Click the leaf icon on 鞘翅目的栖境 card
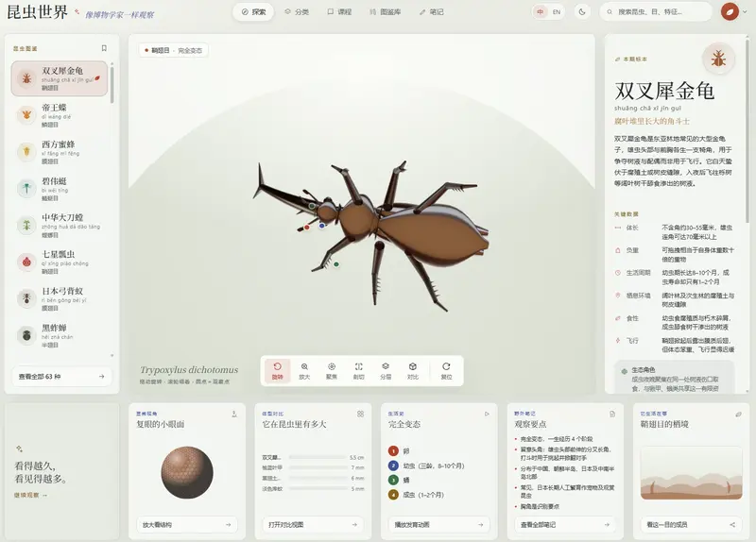The image size is (756, 542). pos(738,414)
